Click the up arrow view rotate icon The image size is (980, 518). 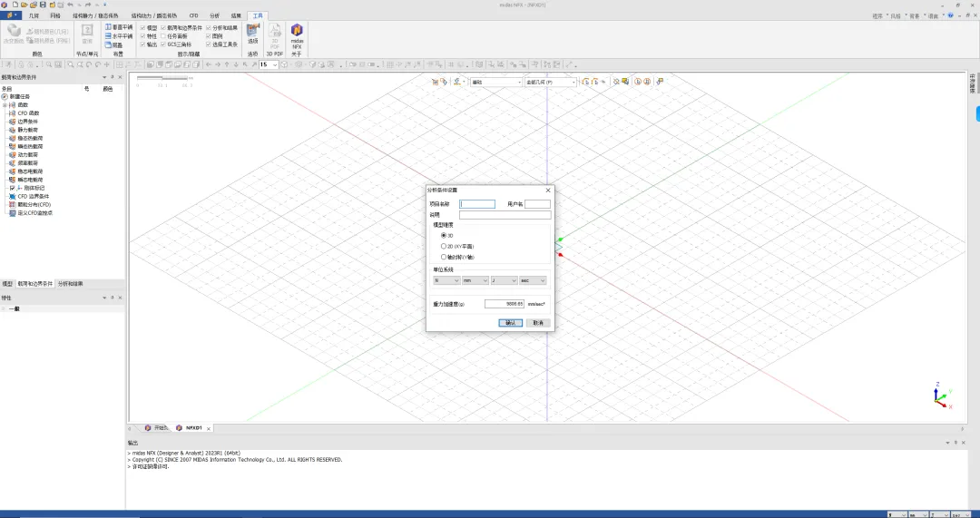(x=226, y=64)
